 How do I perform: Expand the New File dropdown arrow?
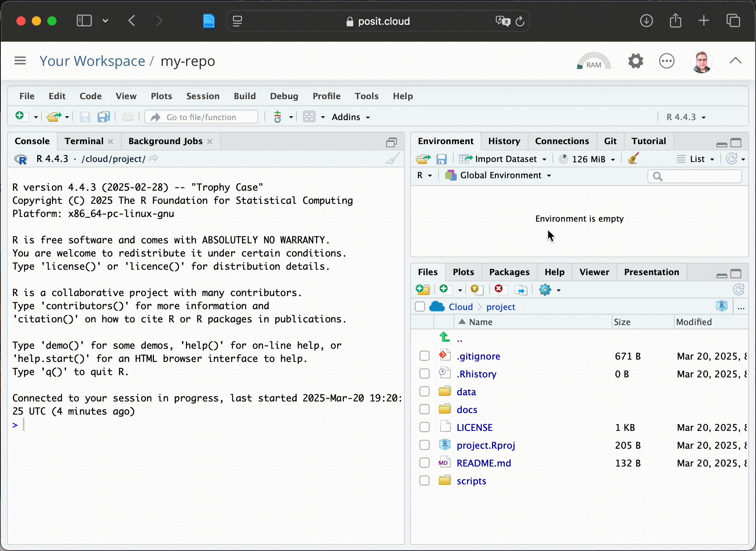[x=36, y=117]
